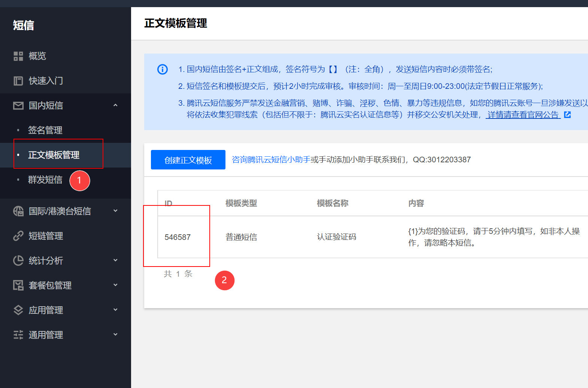The height and width of the screenshot is (388, 588).
Task: Click the 统计分析 pie chart icon
Action: coord(18,261)
